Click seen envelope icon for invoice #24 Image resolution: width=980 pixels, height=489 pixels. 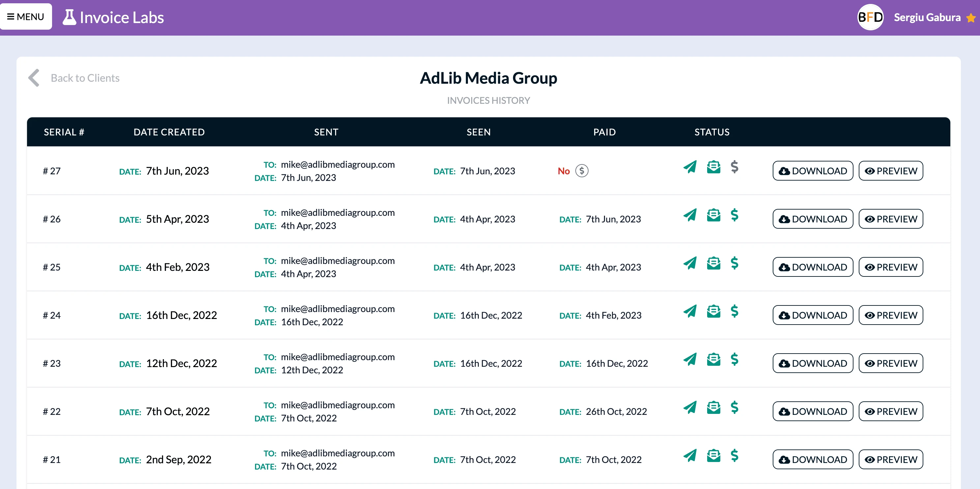pos(713,311)
